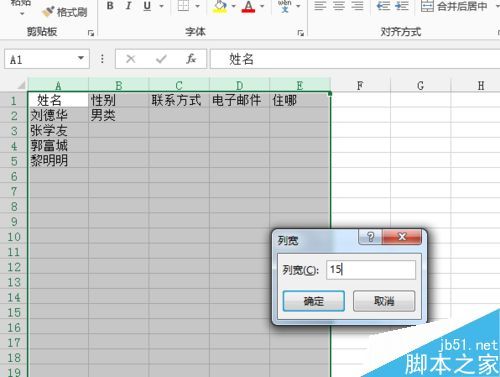Click the cell borders icon
Viewport: 500px width, 377px height.
coord(183,5)
